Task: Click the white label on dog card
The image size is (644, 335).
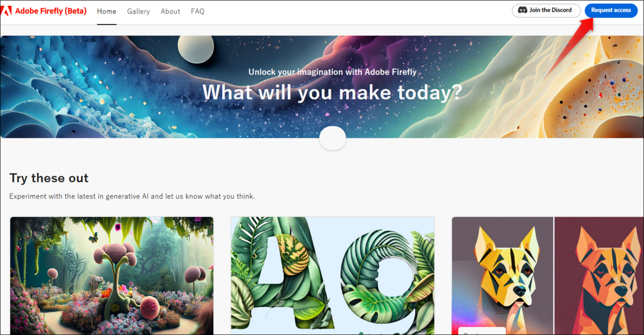Action: click(482, 331)
